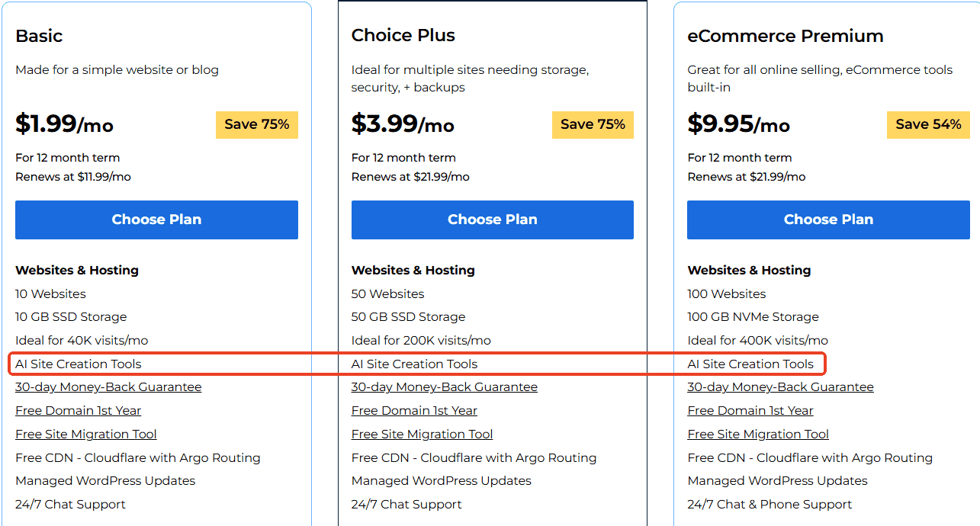Click the Basic plan title
The height and width of the screenshot is (526, 980).
pos(39,36)
